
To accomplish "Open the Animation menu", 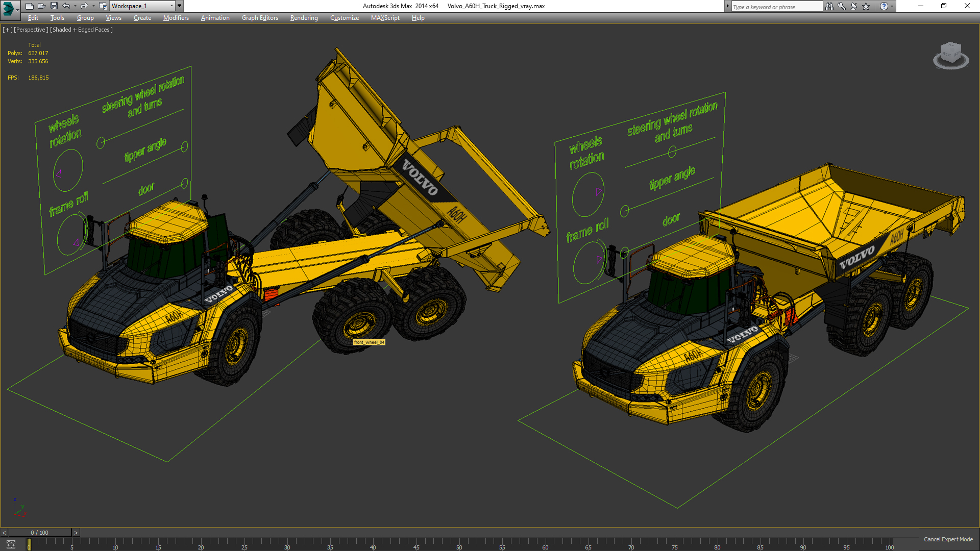I will 215,18.
